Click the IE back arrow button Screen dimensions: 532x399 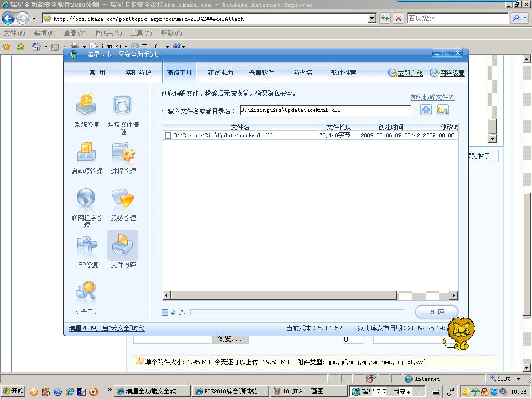(8, 18)
